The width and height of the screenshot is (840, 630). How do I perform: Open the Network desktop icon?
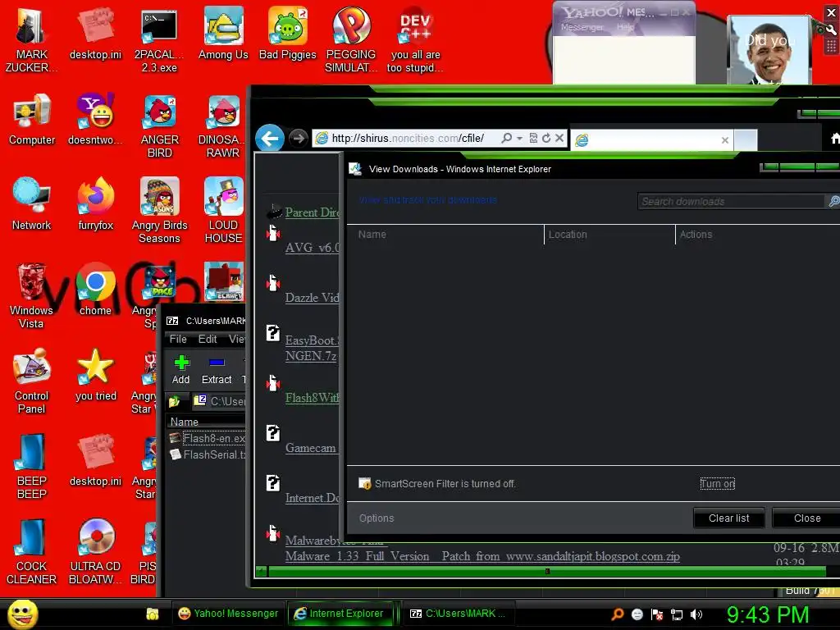point(32,204)
